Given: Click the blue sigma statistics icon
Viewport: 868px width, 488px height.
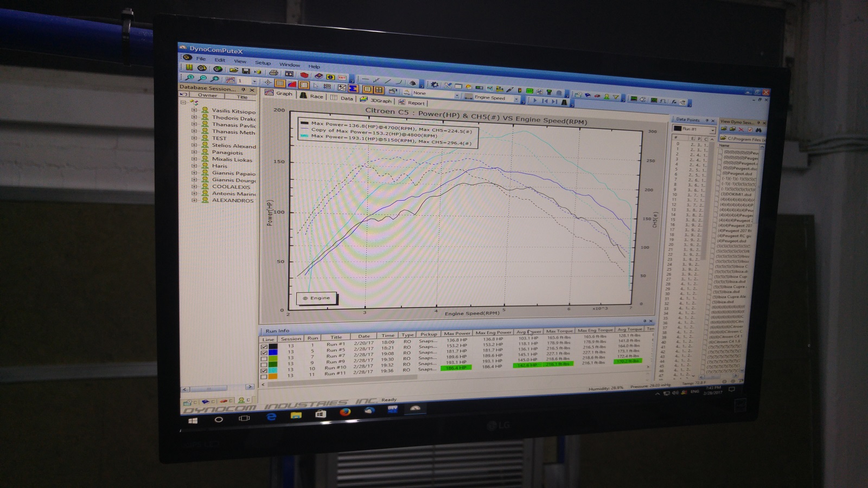Looking at the screenshot, I should [353, 88].
